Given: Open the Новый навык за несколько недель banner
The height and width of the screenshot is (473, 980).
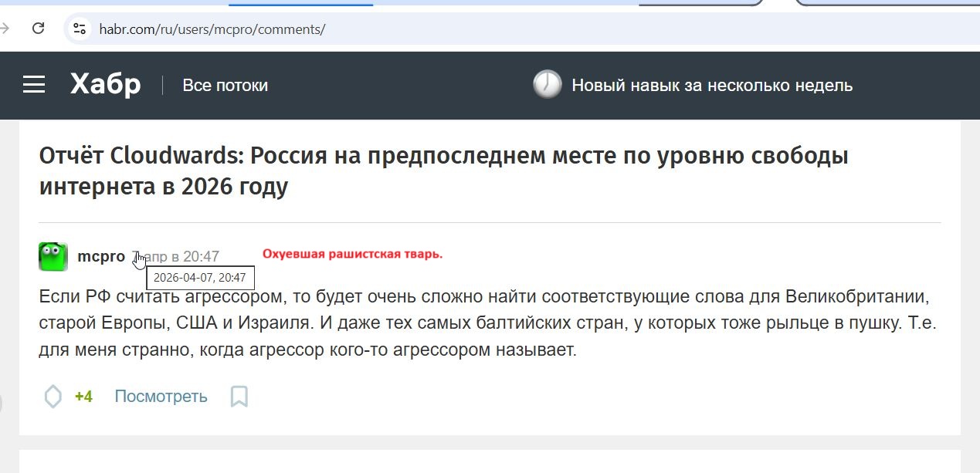Looking at the screenshot, I should point(712,86).
